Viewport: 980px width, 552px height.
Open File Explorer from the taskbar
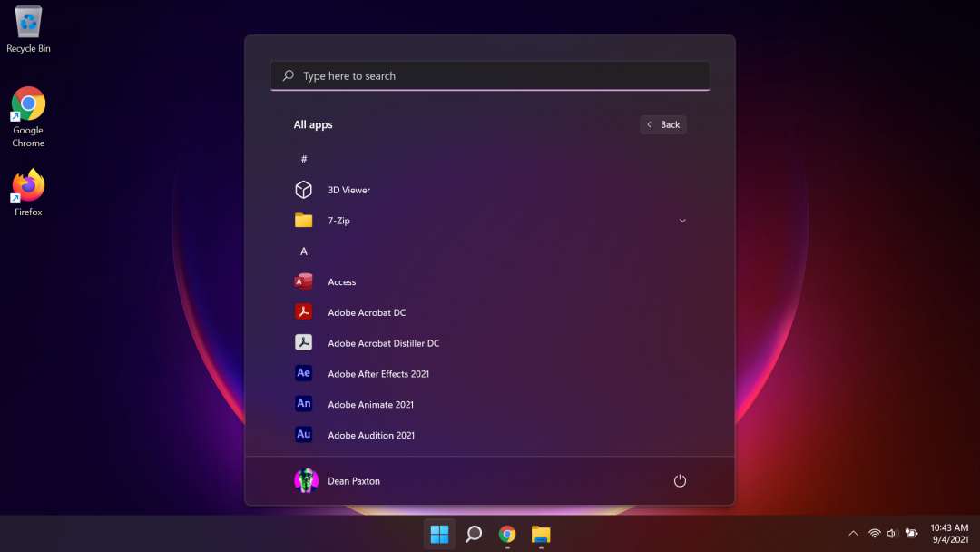coord(541,534)
